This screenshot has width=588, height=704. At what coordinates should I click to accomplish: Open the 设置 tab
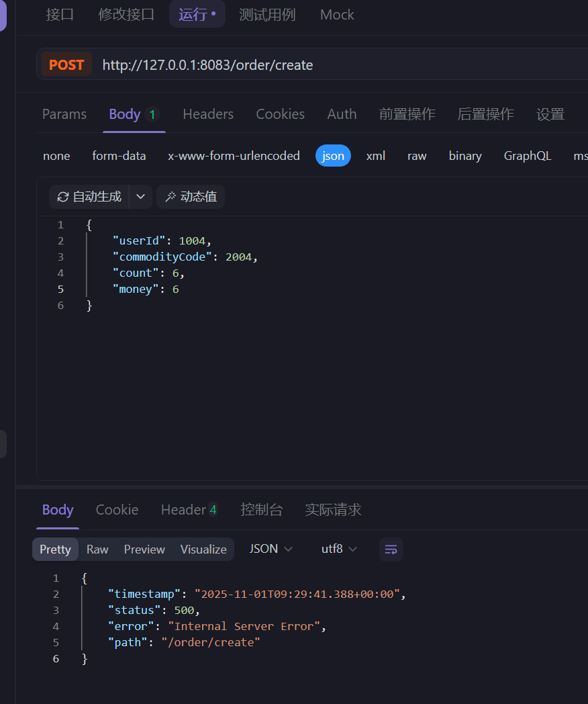click(x=550, y=114)
